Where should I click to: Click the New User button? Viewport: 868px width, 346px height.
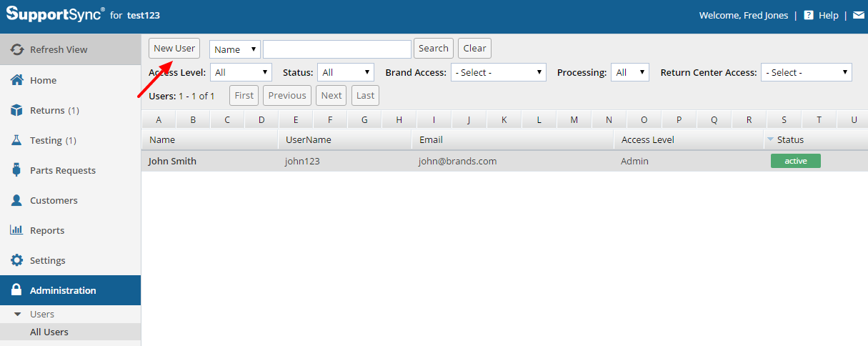(x=174, y=48)
